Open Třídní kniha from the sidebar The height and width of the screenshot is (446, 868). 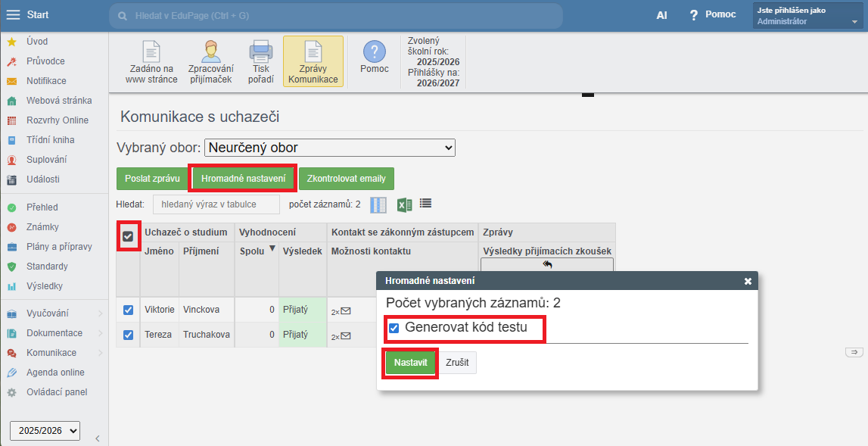tap(50, 140)
